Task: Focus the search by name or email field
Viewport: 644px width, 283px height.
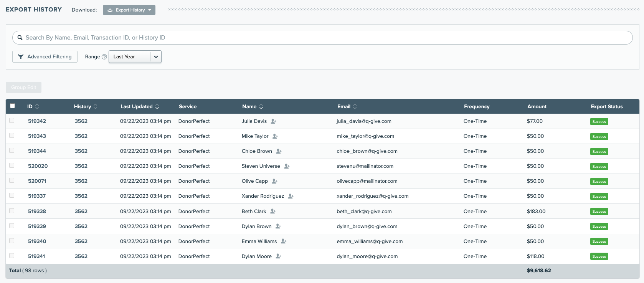Action: tap(322, 38)
